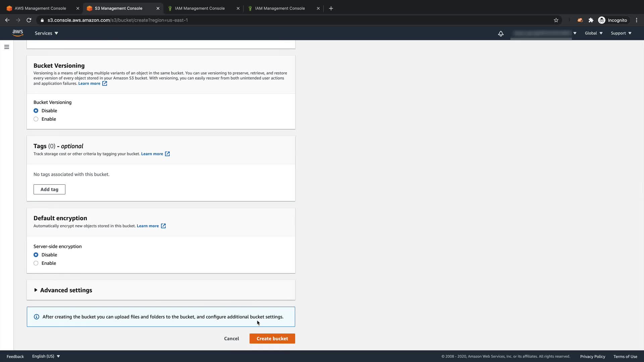Open the notifications bell
The height and width of the screenshot is (362, 644).
click(x=500, y=33)
